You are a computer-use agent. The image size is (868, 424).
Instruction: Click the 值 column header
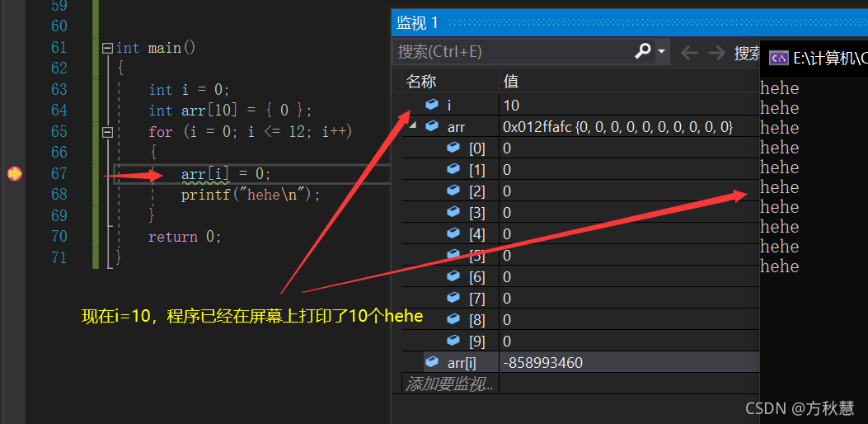(x=510, y=82)
